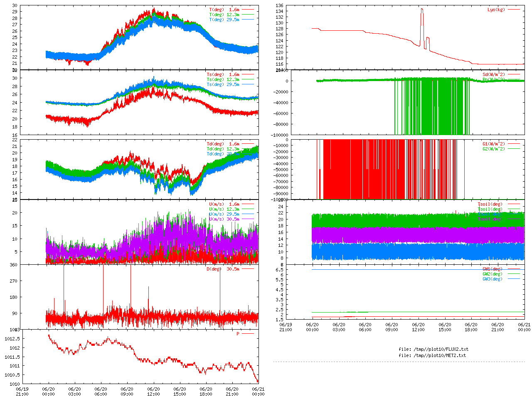The width and height of the screenshot is (532, 399).
Task: Click the "270" wind direction axis tick
Action: point(14,281)
